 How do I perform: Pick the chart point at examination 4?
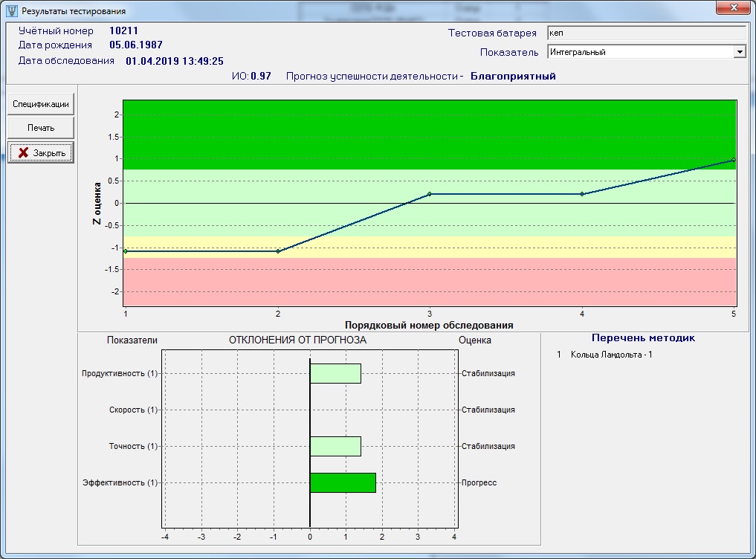582,194
